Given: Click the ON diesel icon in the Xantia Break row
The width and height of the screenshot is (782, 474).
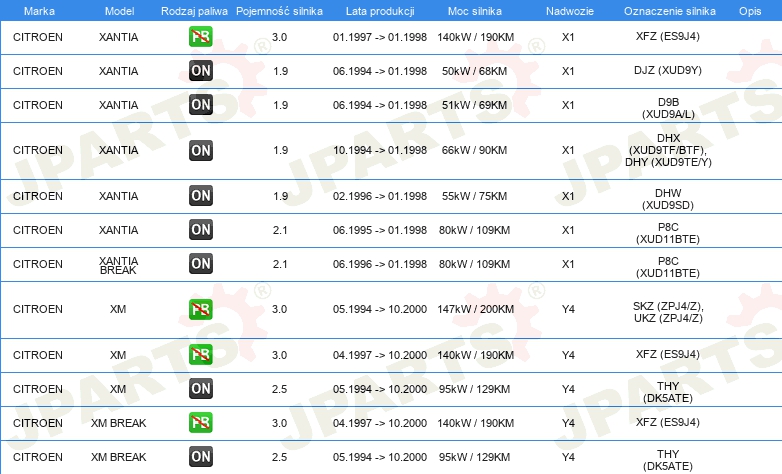Looking at the screenshot, I should click(200, 263).
